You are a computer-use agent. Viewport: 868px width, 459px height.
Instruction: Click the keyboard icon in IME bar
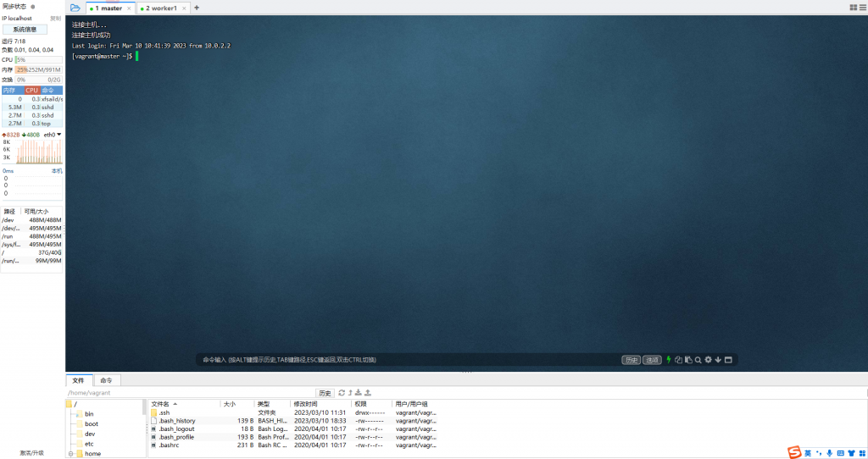pyautogui.click(x=840, y=453)
